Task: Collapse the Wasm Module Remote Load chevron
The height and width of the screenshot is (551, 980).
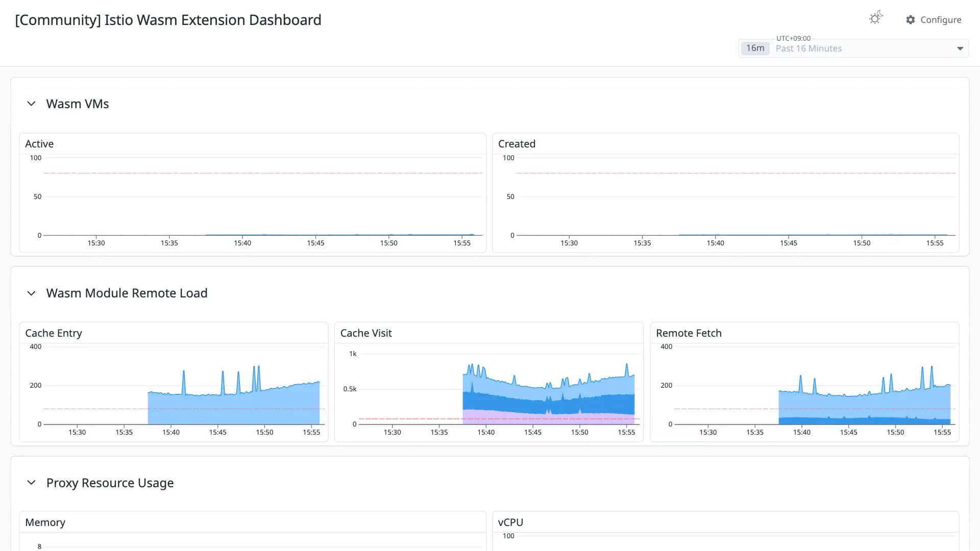Action: point(31,293)
